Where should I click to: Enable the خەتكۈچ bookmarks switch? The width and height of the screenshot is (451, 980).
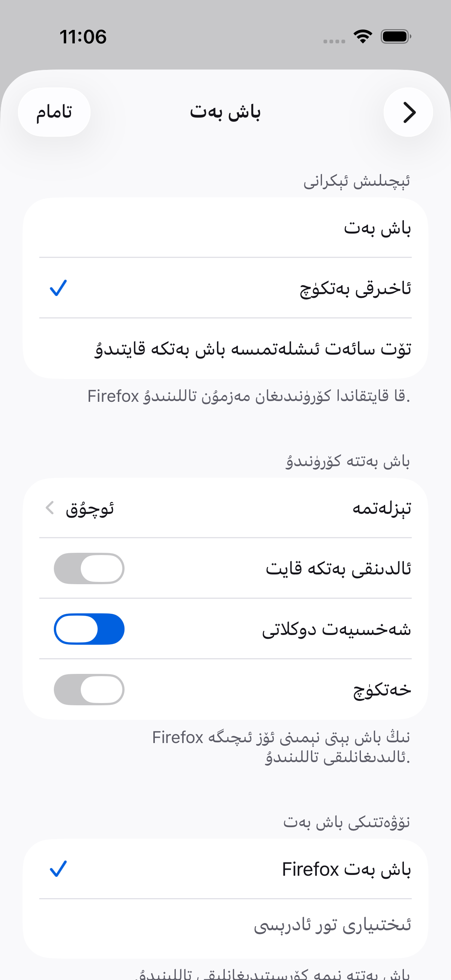pyautogui.click(x=89, y=689)
